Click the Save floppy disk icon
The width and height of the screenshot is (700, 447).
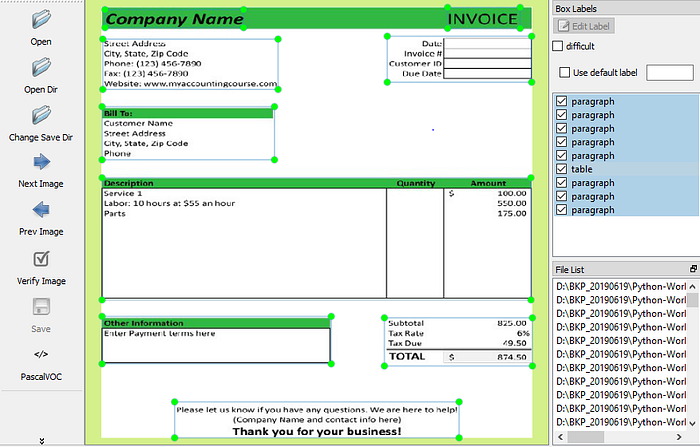(x=41, y=307)
